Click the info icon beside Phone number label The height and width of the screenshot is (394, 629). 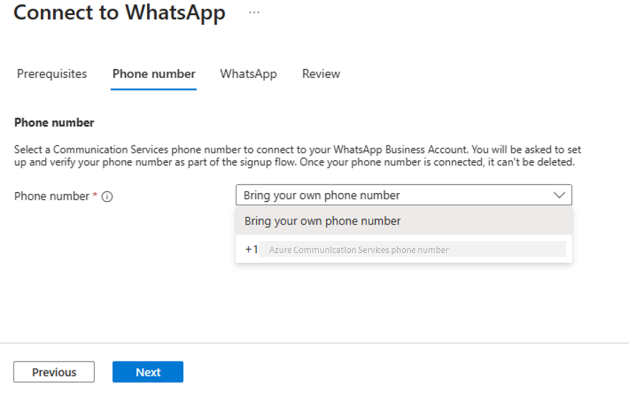[107, 197]
